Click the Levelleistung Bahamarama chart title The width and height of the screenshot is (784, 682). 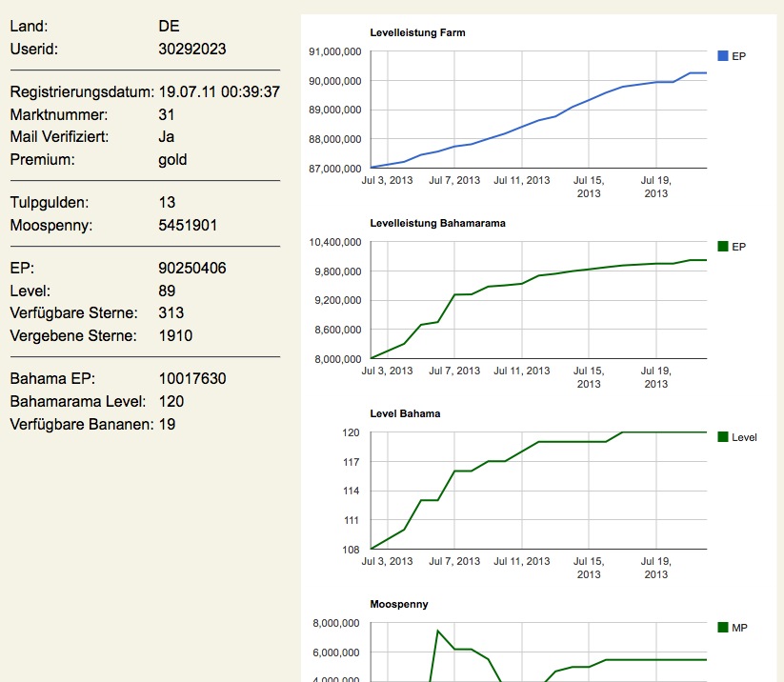[x=437, y=224]
